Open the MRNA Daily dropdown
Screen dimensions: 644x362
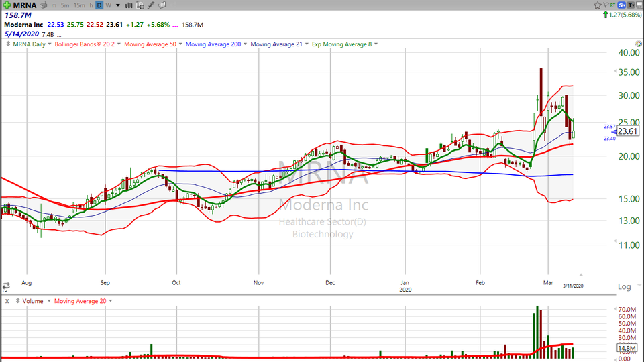click(50, 44)
